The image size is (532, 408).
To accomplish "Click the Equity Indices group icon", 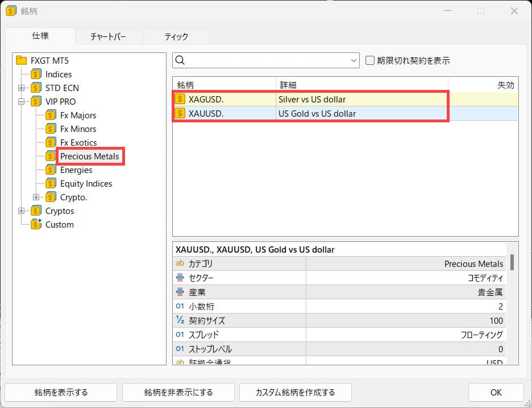I will pyautogui.click(x=51, y=184).
